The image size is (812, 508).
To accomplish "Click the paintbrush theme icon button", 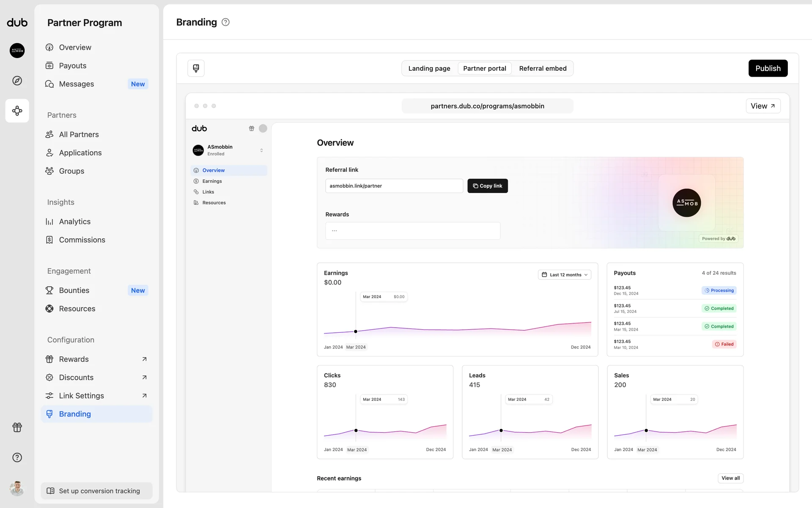I will pos(196,68).
